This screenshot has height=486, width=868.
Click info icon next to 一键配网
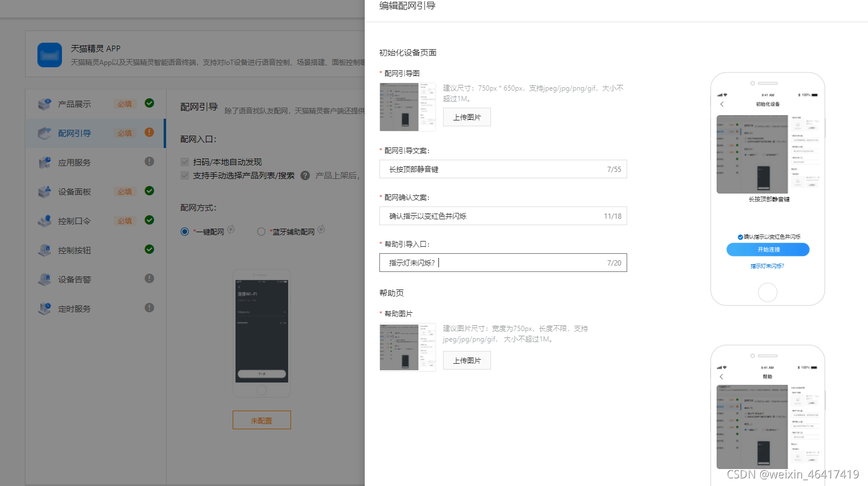click(231, 229)
